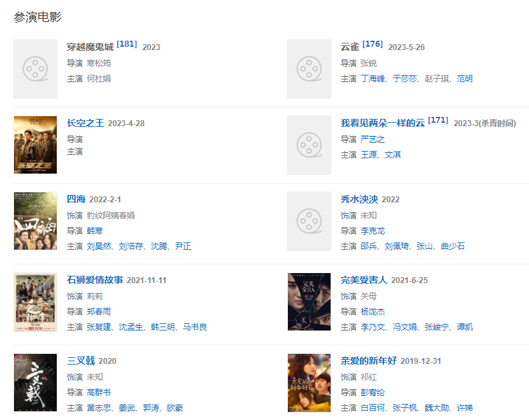Image resolution: width=529 pixels, height=420 pixels.
Task: Click the 石狮爱情故事 poster image
Action: [x=35, y=302]
